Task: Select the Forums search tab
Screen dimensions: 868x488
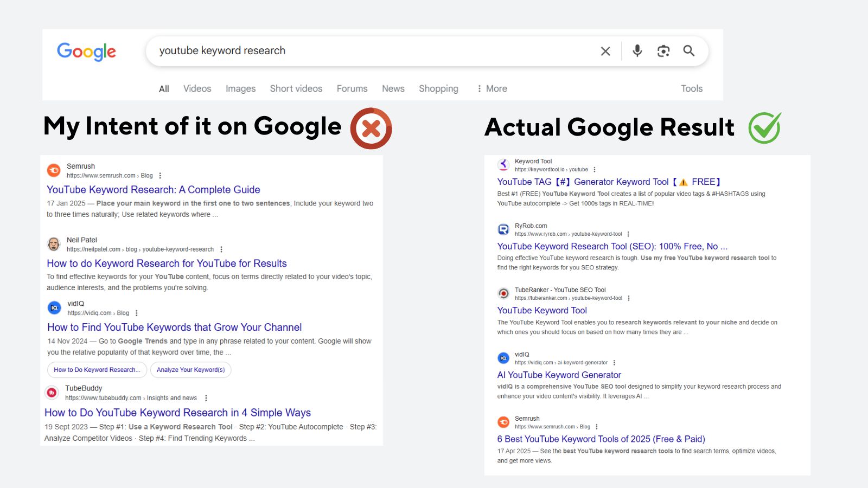Action: click(352, 88)
